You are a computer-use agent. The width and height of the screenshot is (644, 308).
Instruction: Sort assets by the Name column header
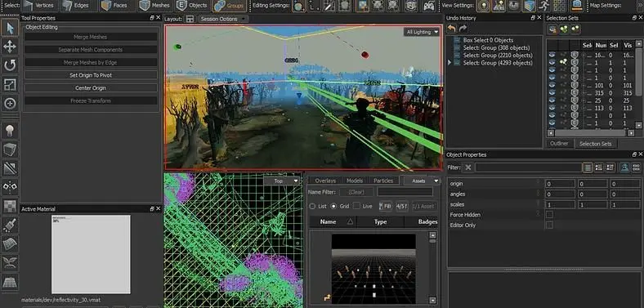tap(333, 221)
